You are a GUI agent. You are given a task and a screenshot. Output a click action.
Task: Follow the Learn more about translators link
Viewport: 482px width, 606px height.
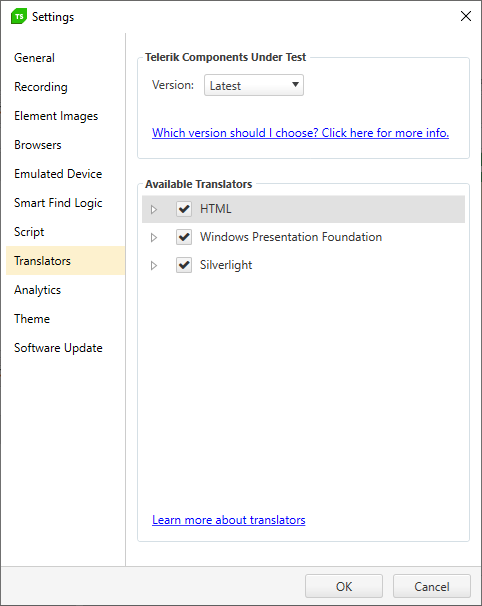point(228,520)
